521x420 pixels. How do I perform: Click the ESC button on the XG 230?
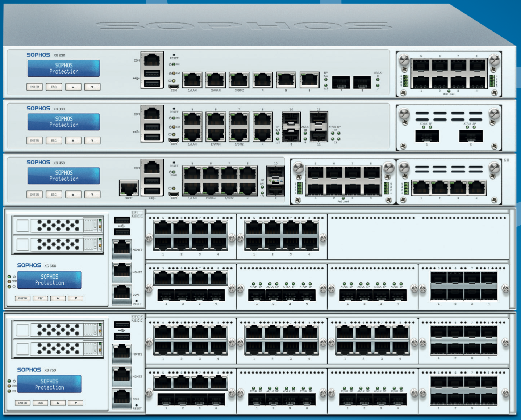pos(54,87)
